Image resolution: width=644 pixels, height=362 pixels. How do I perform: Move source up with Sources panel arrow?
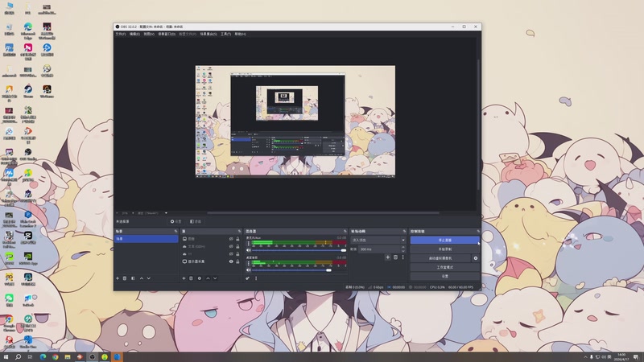[208, 278]
